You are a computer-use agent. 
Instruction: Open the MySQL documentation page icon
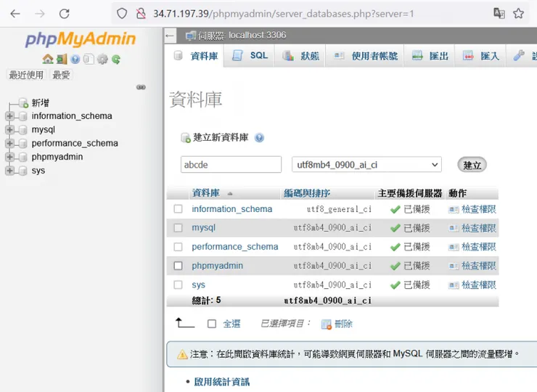(89, 60)
